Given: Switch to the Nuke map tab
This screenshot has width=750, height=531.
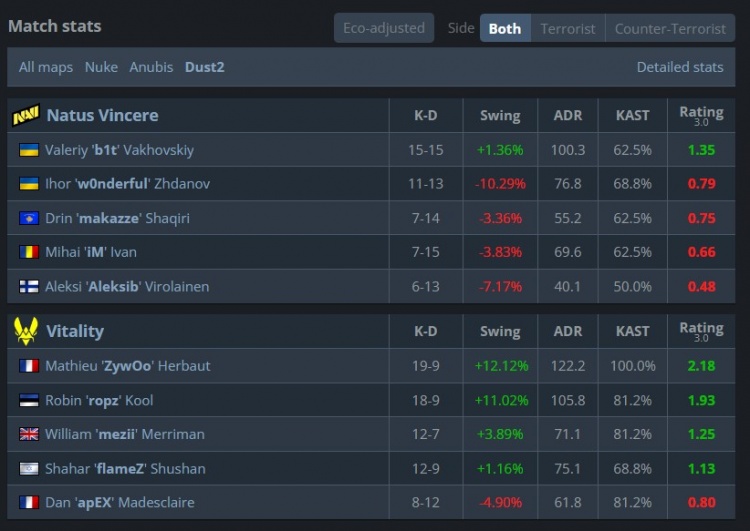Looking at the screenshot, I should (x=101, y=67).
